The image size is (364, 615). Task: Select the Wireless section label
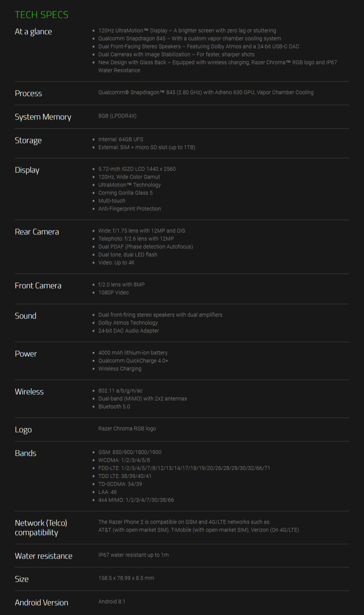[x=29, y=392]
